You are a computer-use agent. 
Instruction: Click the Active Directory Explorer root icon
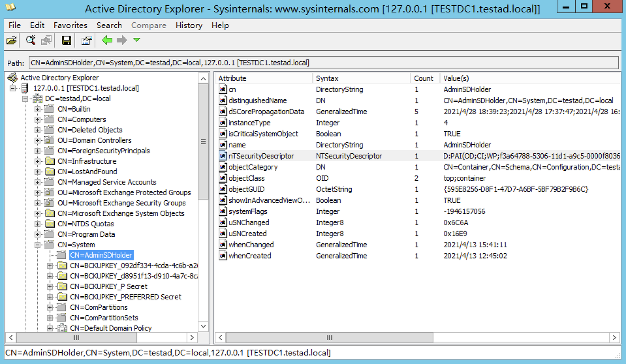pyautogui.click(x=13, y=78)
